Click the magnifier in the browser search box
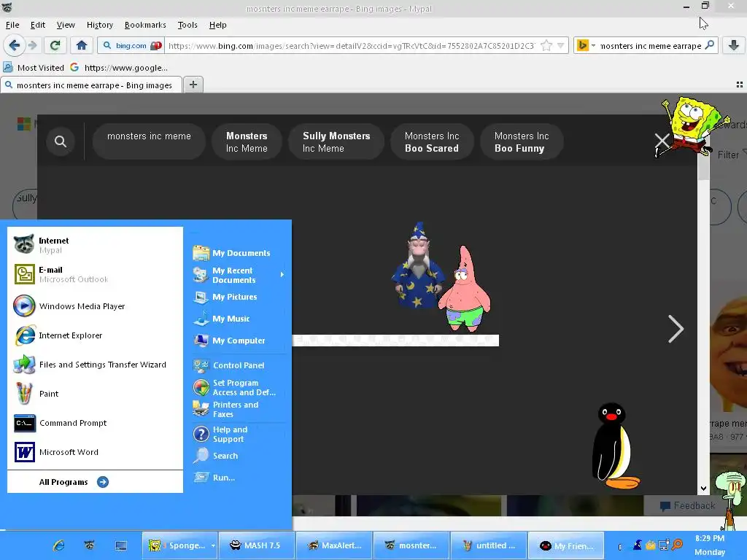The width and height of the screenshot is (747, 560). click(709, 45)
